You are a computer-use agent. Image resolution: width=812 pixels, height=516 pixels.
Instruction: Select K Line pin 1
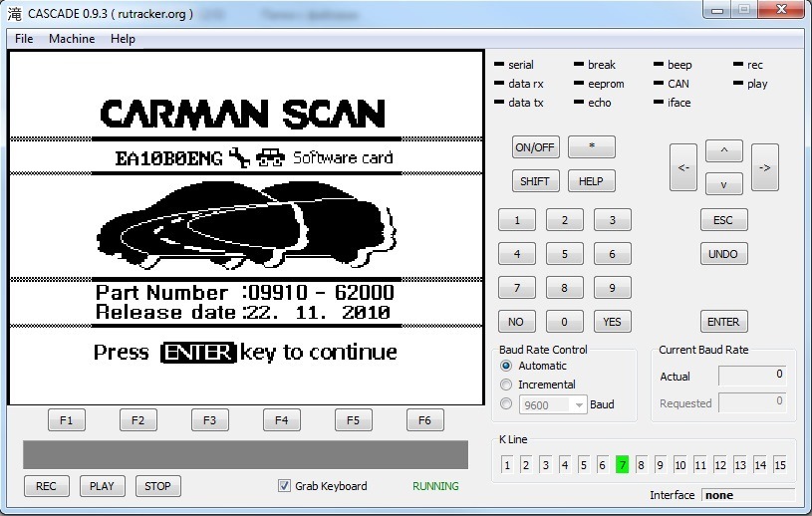click(507, 465)
